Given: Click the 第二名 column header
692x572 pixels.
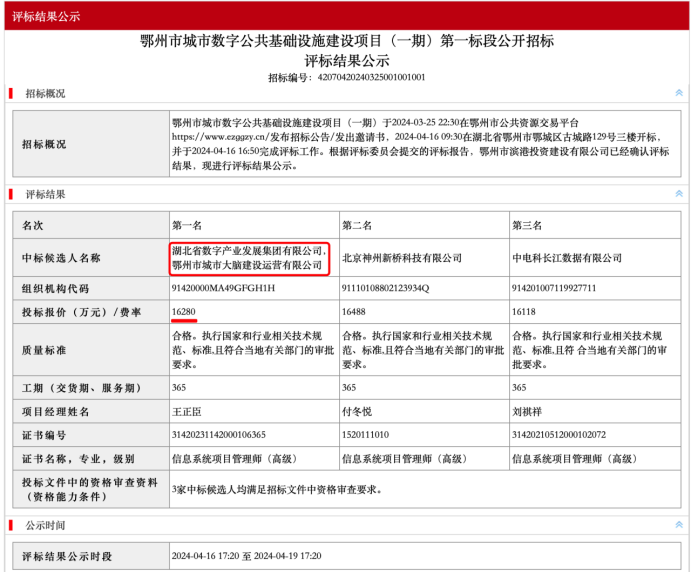Looking at the screenshot, I should click(357, 226).
